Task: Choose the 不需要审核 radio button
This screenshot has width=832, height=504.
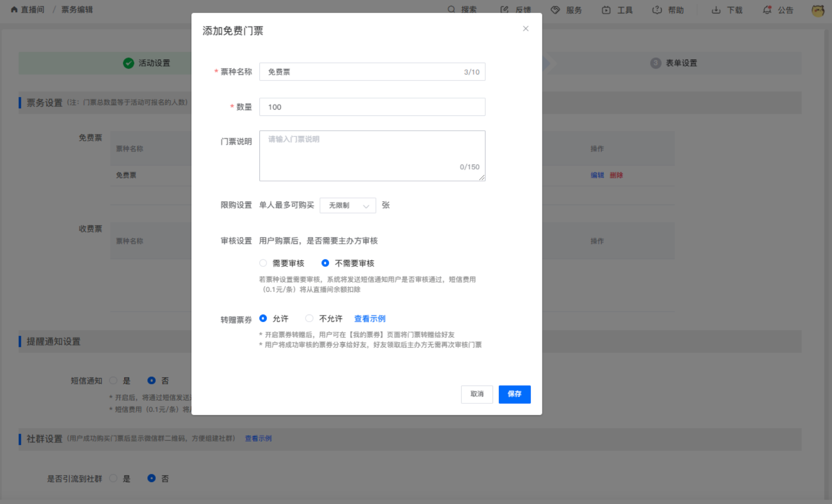Action: 325,263
